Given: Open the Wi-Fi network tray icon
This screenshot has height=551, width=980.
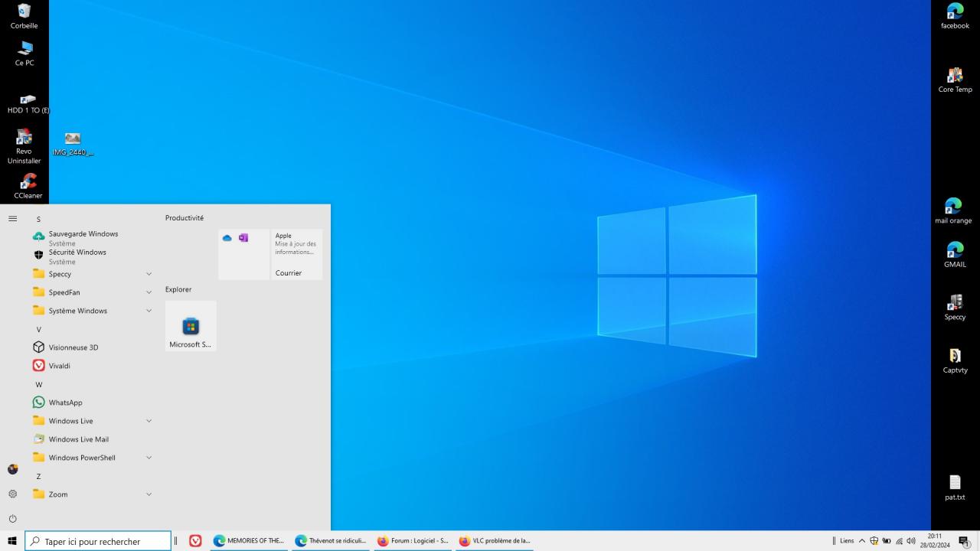Looking at the screenshot, I should [899, 541].
